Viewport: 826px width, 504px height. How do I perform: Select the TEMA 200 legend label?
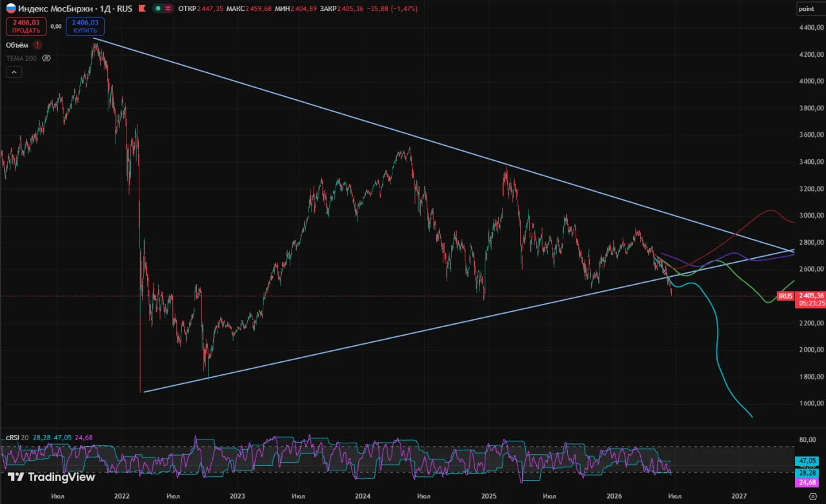pos(21,58)
